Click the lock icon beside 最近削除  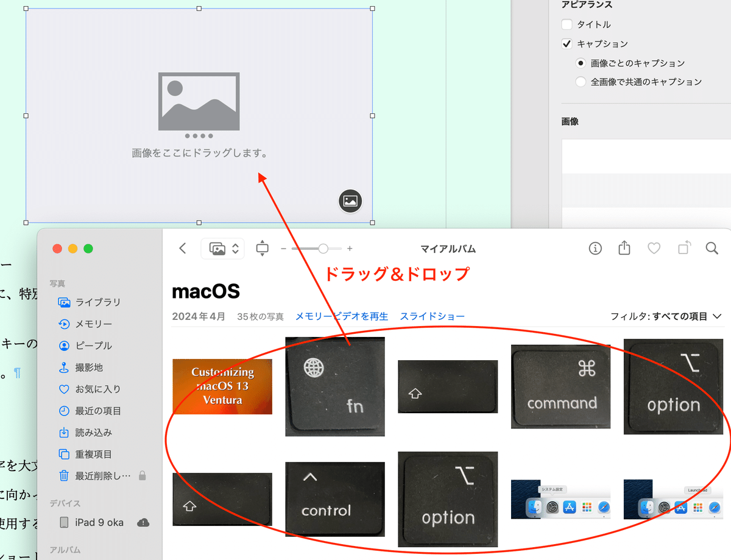tap(143, 475)
